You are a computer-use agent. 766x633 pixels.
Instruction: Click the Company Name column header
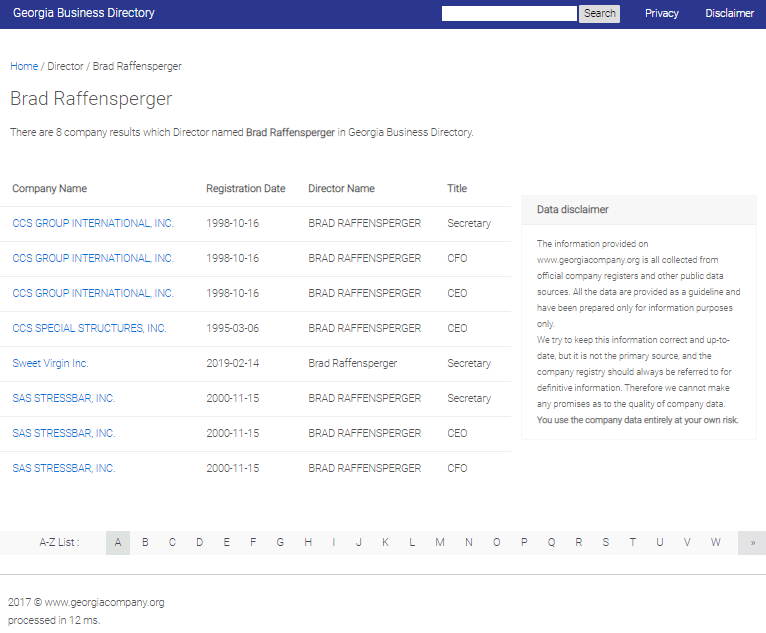pyautogui.click(x=49, y=189)
